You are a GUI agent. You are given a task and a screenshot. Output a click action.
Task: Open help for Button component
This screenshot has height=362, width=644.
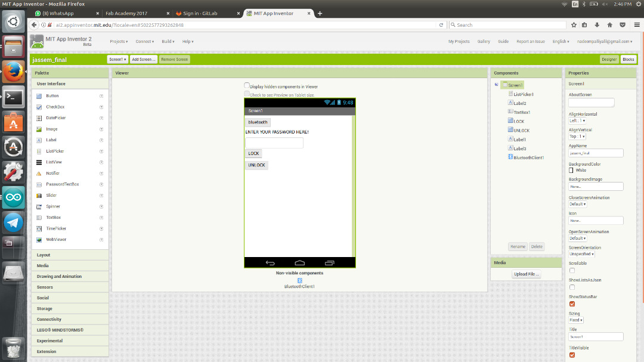tap(101, 96)
